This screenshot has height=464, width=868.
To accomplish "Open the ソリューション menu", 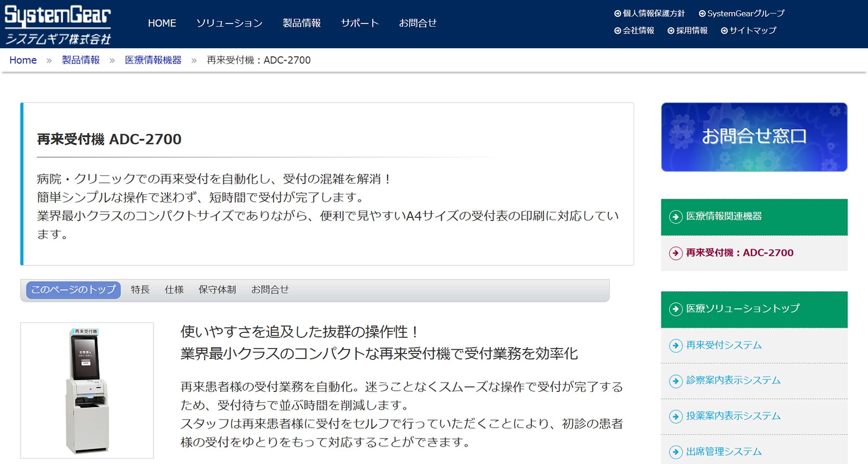I will point(229,23).
